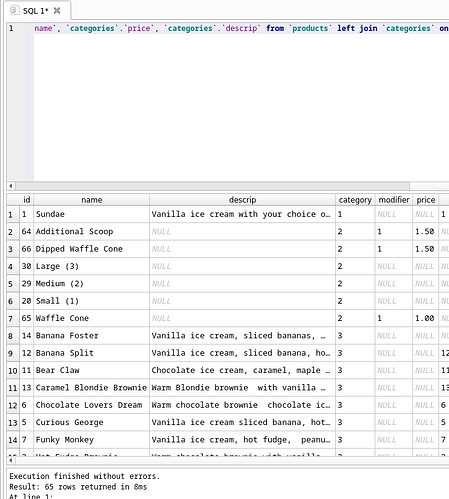Click Dipped Waffle Cone price cell

(x=426, y=249)
